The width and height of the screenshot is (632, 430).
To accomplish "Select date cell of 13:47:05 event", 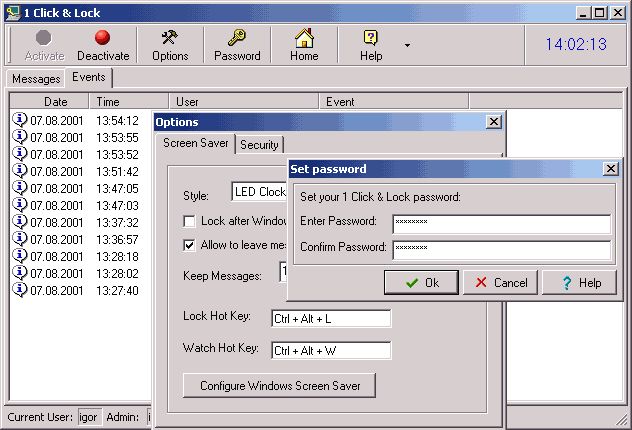I will [56, 189].
